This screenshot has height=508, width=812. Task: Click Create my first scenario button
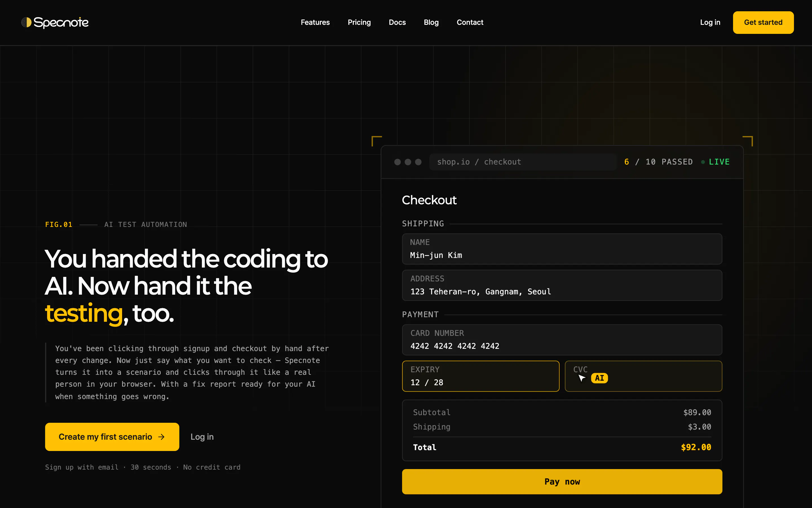(112, 437)
